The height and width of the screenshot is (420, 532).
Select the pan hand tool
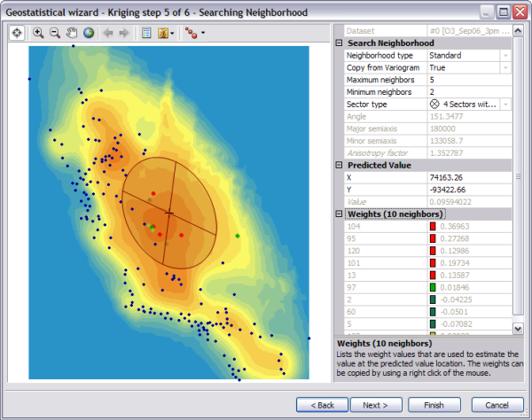72,33
